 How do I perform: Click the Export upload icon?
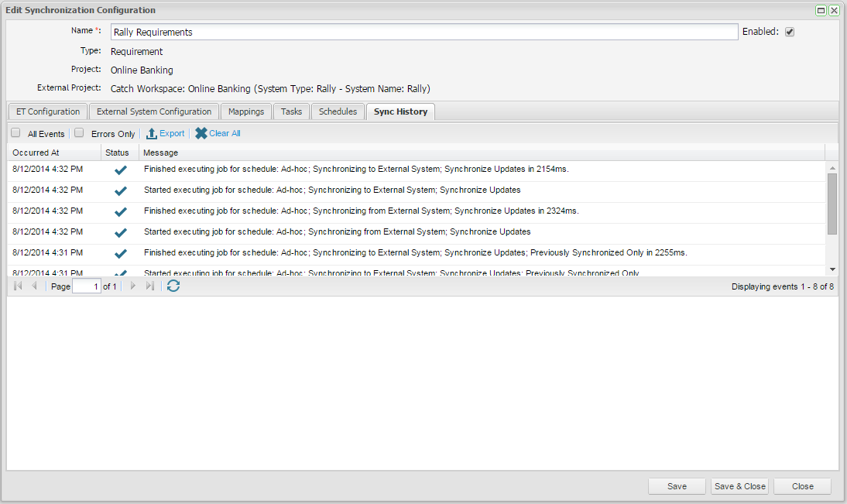pyautogui.click(x=152, y=133)
